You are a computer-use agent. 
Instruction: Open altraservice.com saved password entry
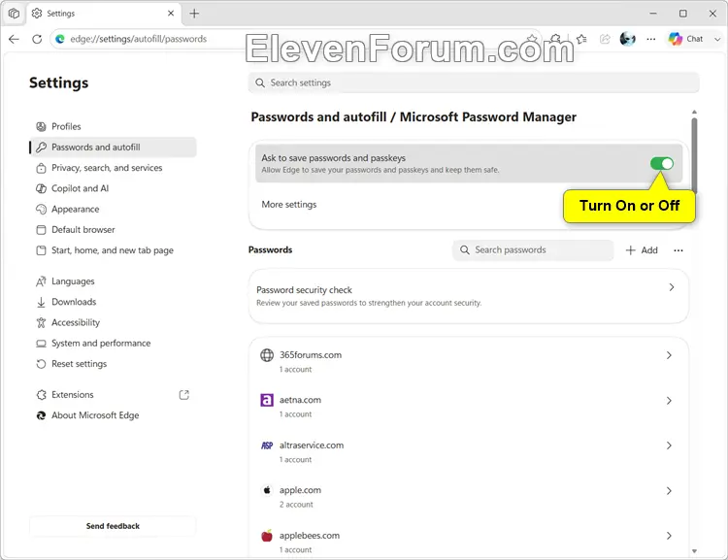tap(469, 451)
